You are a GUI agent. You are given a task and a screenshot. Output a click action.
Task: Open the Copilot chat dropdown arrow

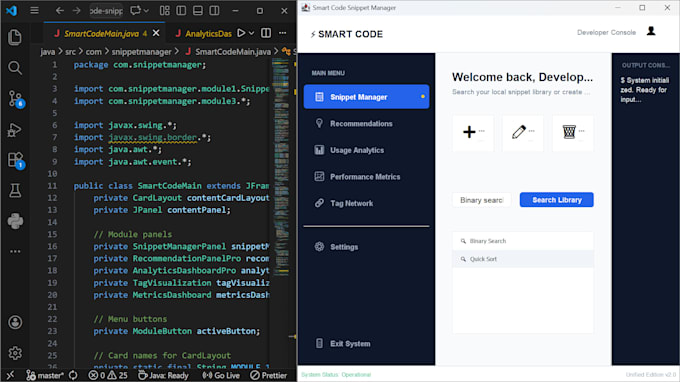coord(146,10)
